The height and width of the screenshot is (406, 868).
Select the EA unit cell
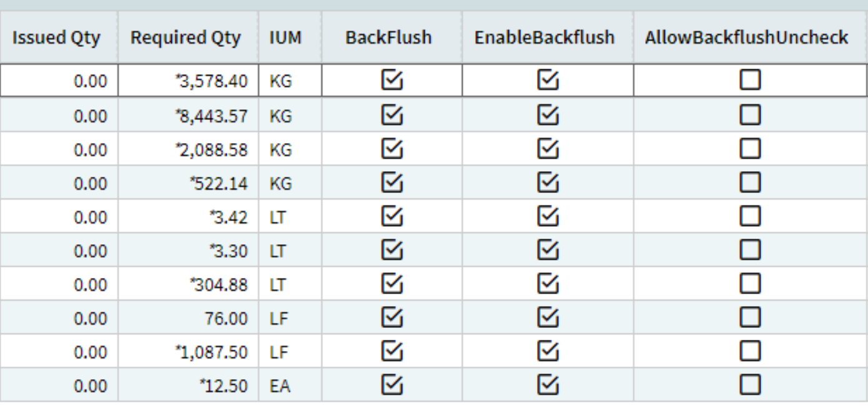(290, 385)
